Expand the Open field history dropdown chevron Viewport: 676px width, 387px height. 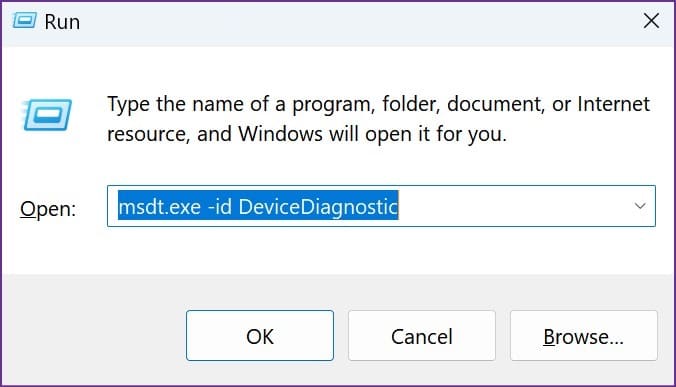pyautogui.click(x=640, y=206)
